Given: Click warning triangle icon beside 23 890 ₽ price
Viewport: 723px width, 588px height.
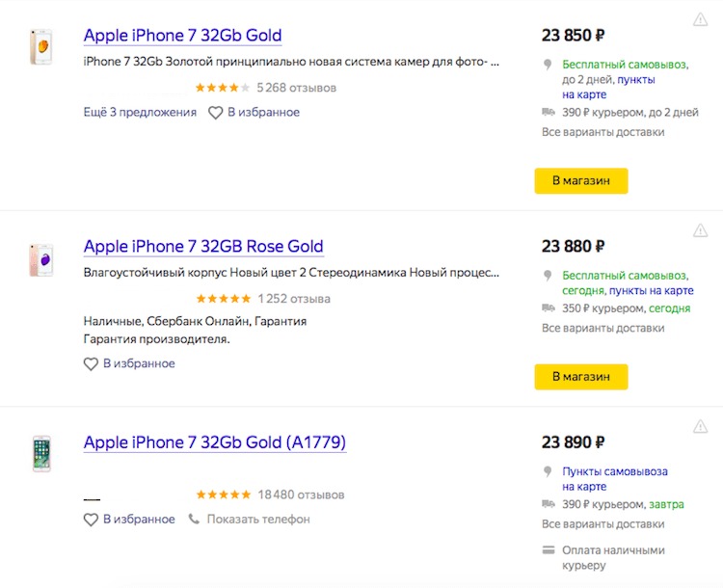Looking at the screenshot, I should click(700, 427).
